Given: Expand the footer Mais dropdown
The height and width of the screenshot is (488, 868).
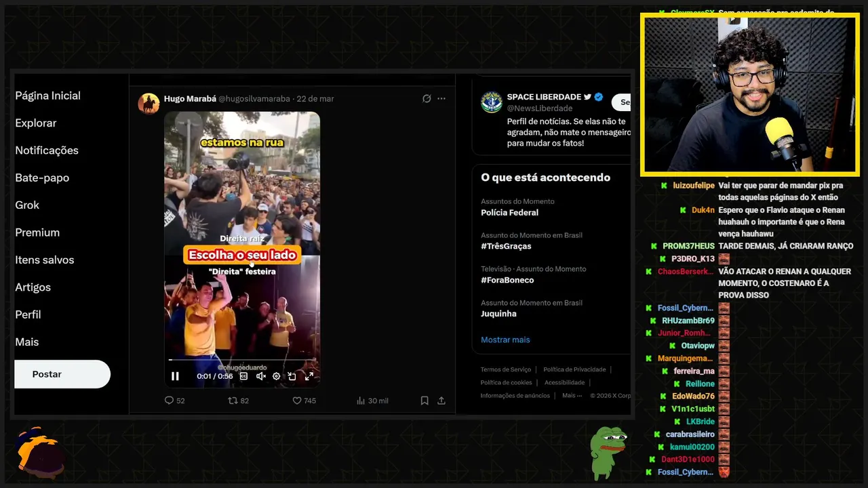Looking at the screenshot, I should pyautogui.click(x=572, y=395).
